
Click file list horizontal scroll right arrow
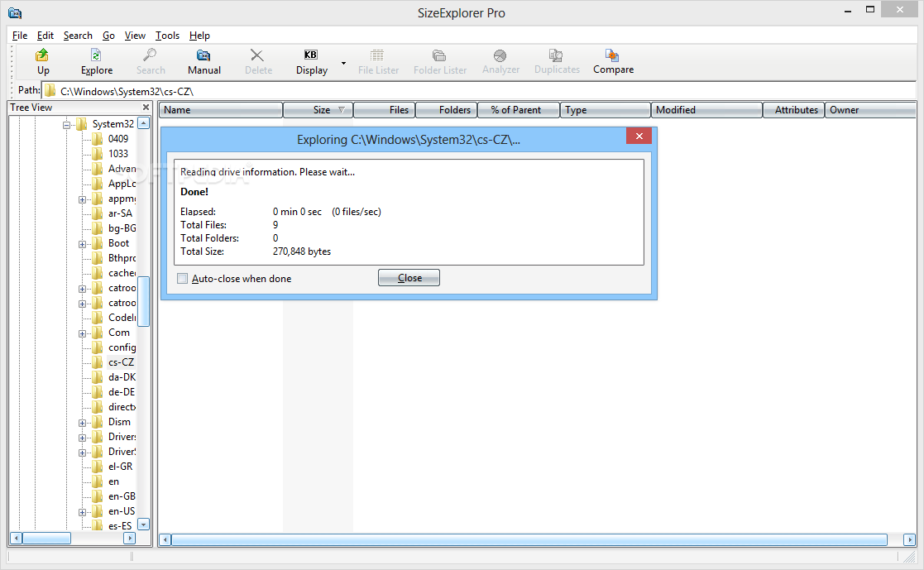click(909, 539)
